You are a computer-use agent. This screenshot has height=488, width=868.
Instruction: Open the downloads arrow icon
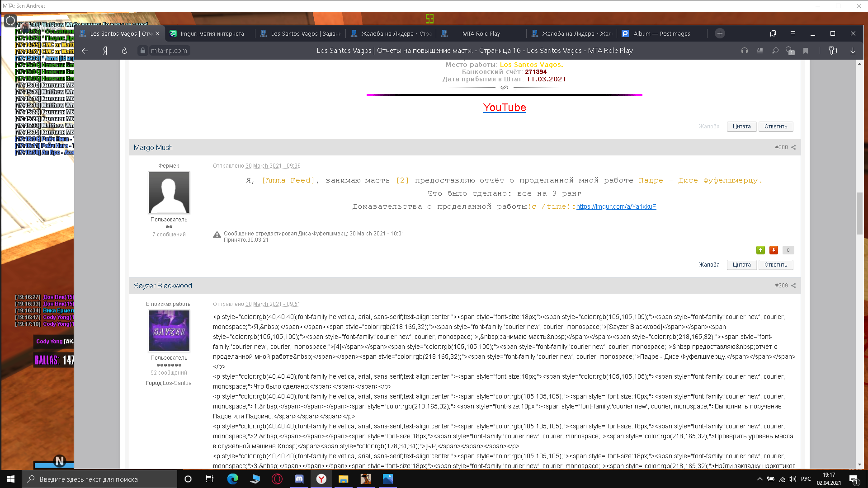pyautogui.click(x=853, y=51)
